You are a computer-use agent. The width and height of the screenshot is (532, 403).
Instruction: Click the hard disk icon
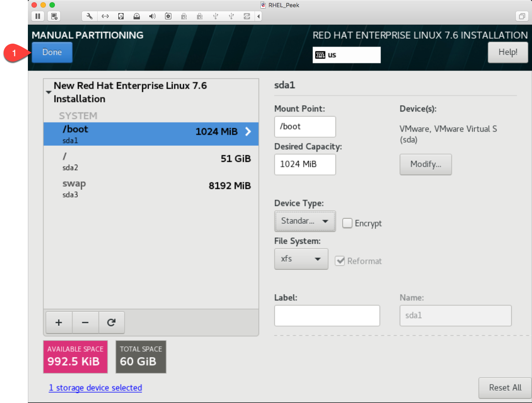pyautogui.click(x=121, y=16)
